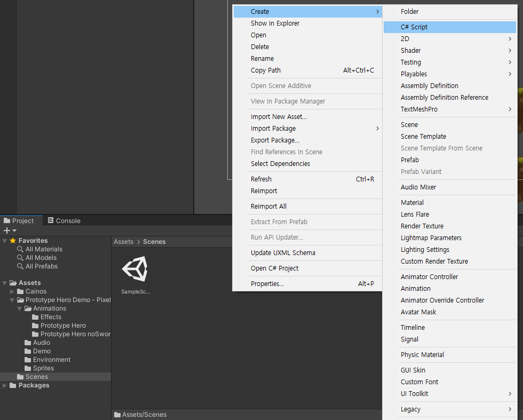Viewport: 523px width, 420px height.
Task: Click Scenes in the breadcrumb path
Action: coord(154,242)
